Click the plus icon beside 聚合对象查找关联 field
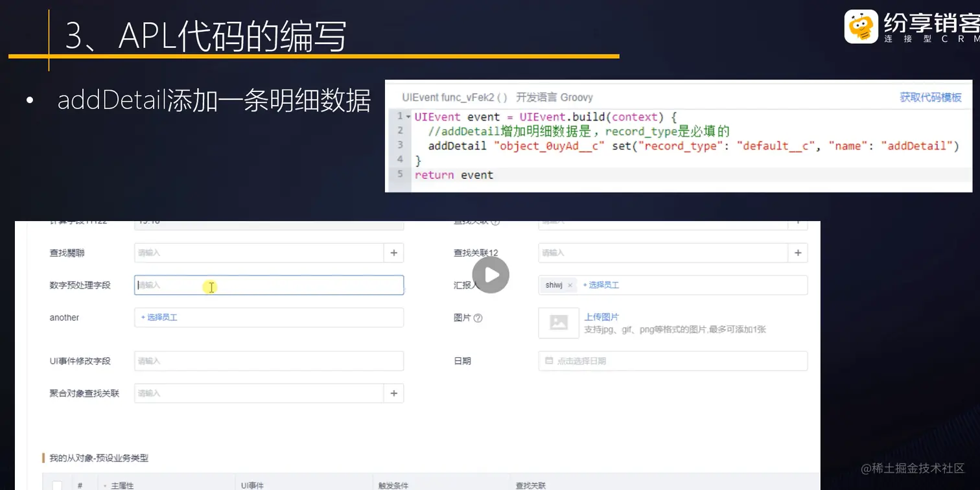Image resolution: width=980 pixels, height=490 pixels. (x=394, y=393)
